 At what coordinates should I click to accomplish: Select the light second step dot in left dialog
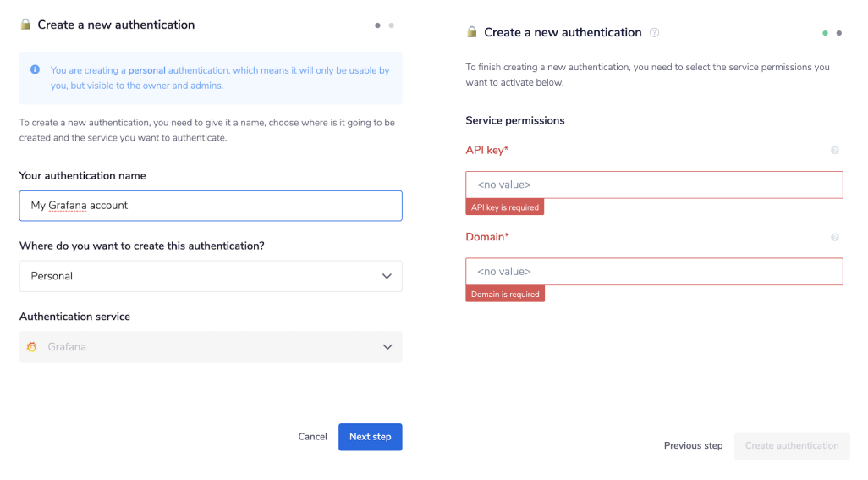(x=391, y=25)
